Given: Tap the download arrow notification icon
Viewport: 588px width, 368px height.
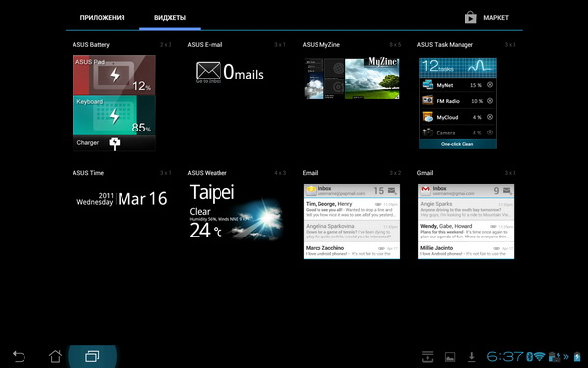Looking at the screenshot, I should coord(472,357).
